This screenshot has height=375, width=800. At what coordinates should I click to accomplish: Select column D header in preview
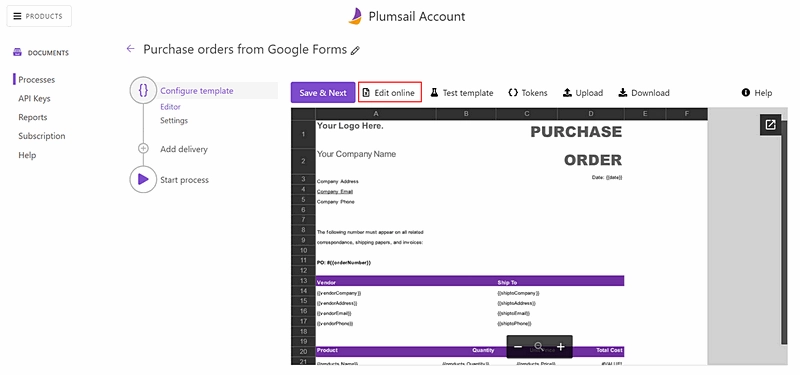[591, 113]
